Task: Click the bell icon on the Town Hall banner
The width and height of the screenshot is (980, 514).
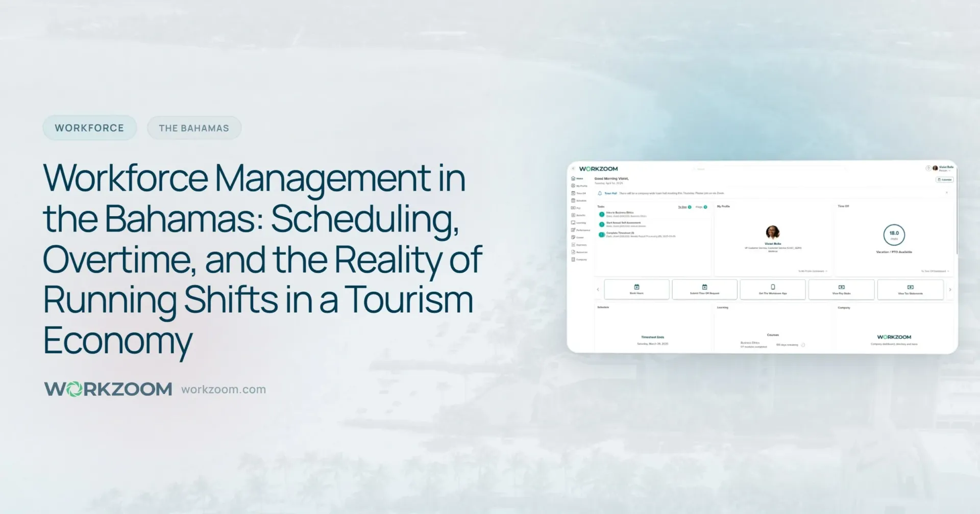Action: 600,193
